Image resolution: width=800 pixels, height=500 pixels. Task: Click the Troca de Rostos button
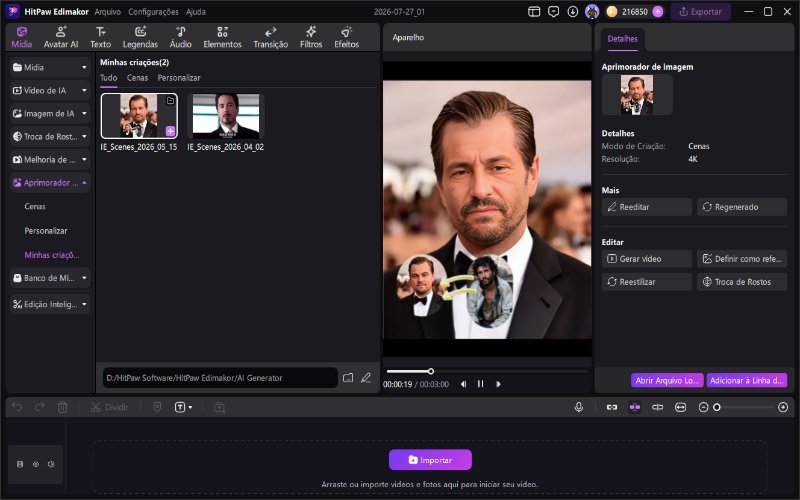(742, 282)
